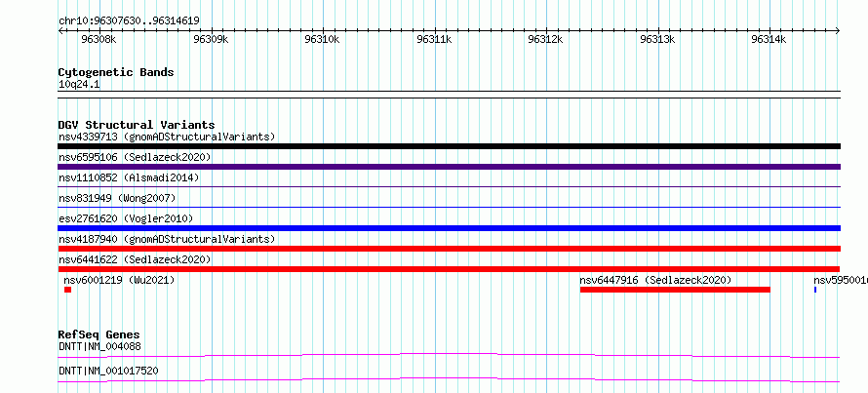Viewport: 868px width, 393px height.
Task: Click the 96312k ruler tick label
Action: pyautogui.click(x=546, y=39)
